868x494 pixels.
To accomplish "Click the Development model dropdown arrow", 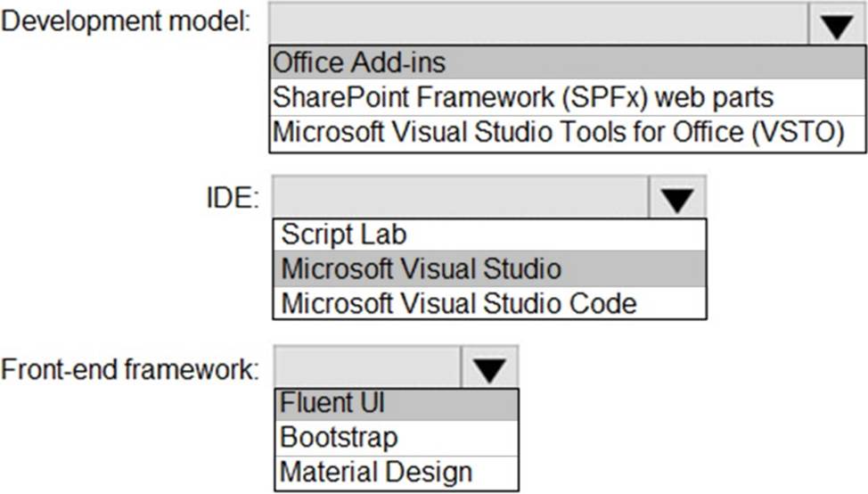I will [836, 27].
